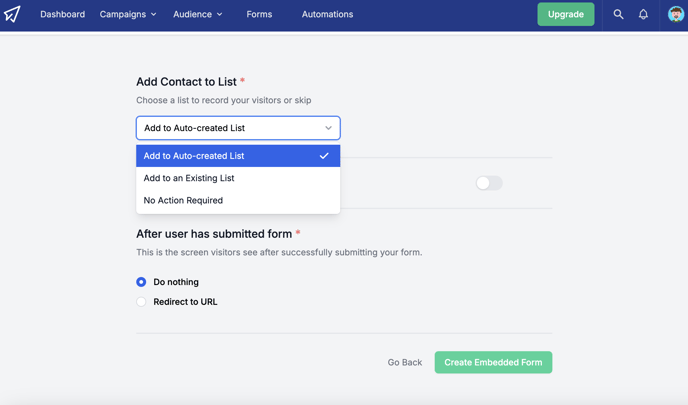Viewport: 688px width, 405px height.
Task: Choose No Action Required option
Action: click(238, 201)
